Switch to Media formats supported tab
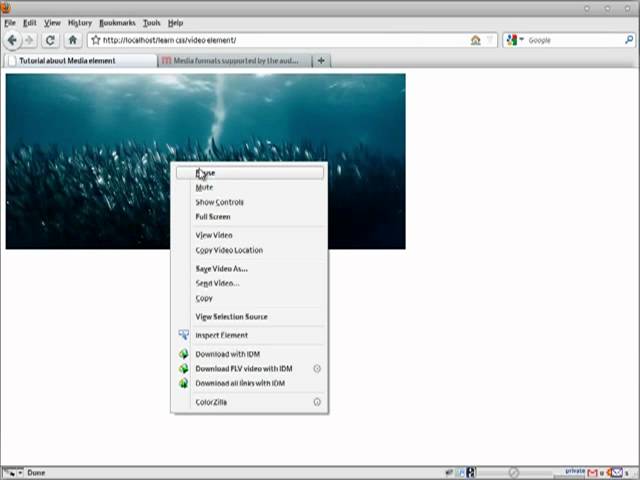The height and width of the screenshot is (480, 640). click(235, 61)
